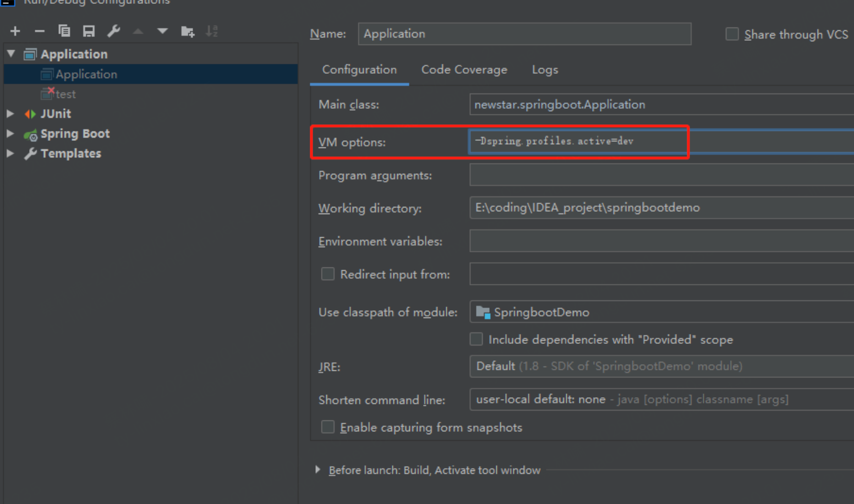
Task: Check Include dependencies with Provided scope
Action: click(x=476, y=339)
